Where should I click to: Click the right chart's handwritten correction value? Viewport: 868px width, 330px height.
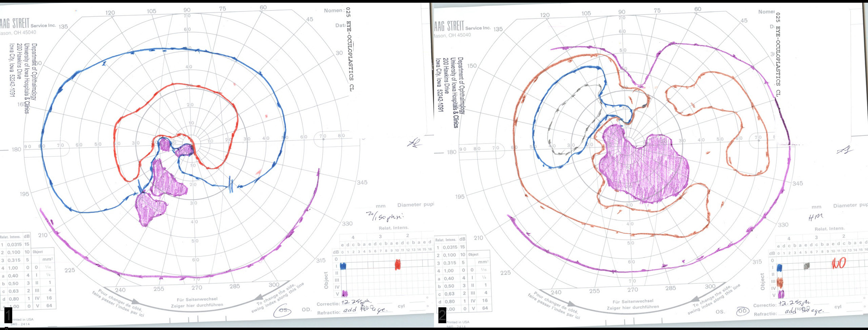coord(794,304)
